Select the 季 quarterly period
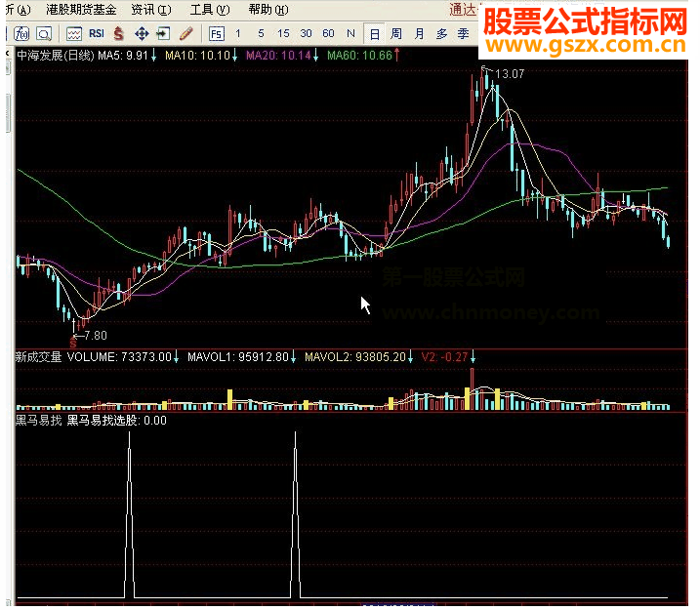The height and width of the screenshot is (610, 700). (463, 33)
